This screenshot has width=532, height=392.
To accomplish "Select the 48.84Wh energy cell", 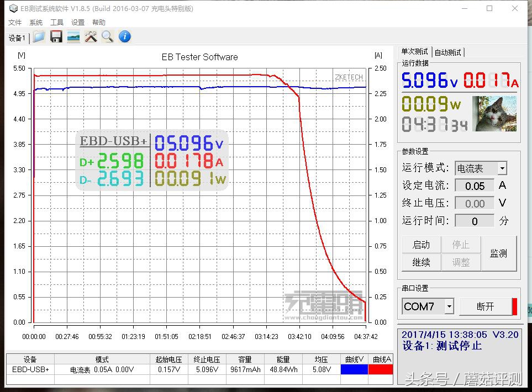I will pos(283,369).
